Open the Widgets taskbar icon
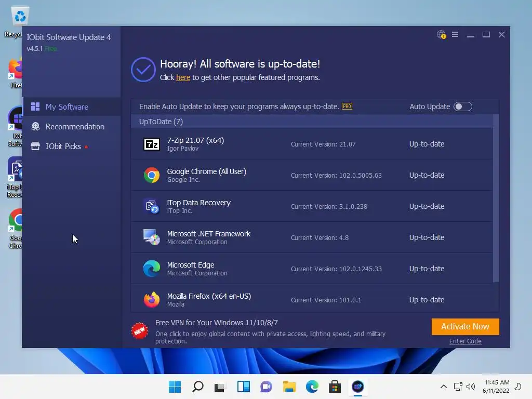Screen dimensions: 532x399 (x=243, y=387)
